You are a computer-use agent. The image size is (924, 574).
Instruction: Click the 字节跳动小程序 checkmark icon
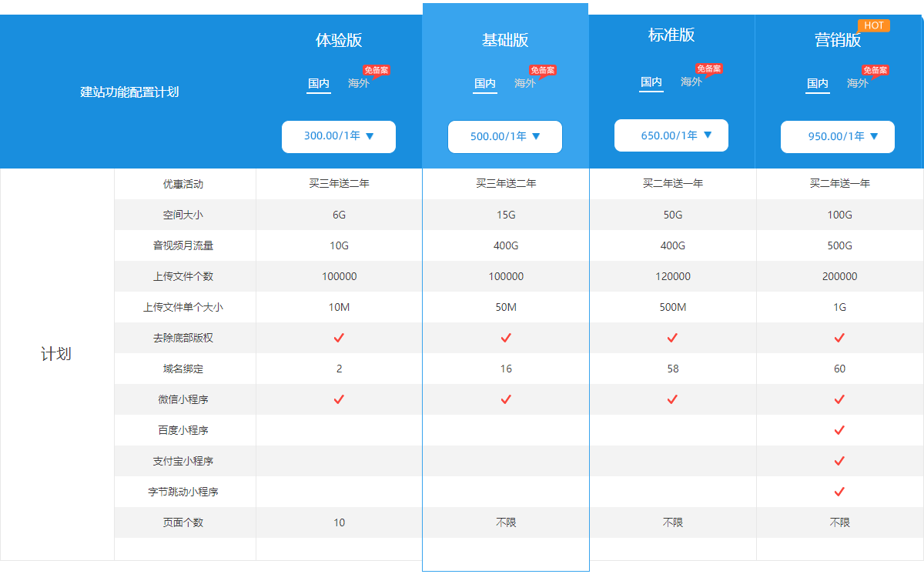(839, 492)
